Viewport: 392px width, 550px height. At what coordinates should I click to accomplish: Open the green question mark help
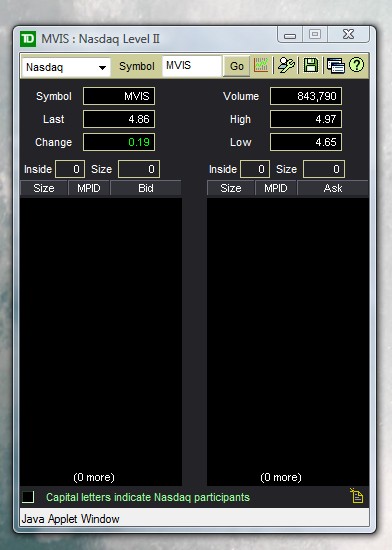(x=357, y=65)
